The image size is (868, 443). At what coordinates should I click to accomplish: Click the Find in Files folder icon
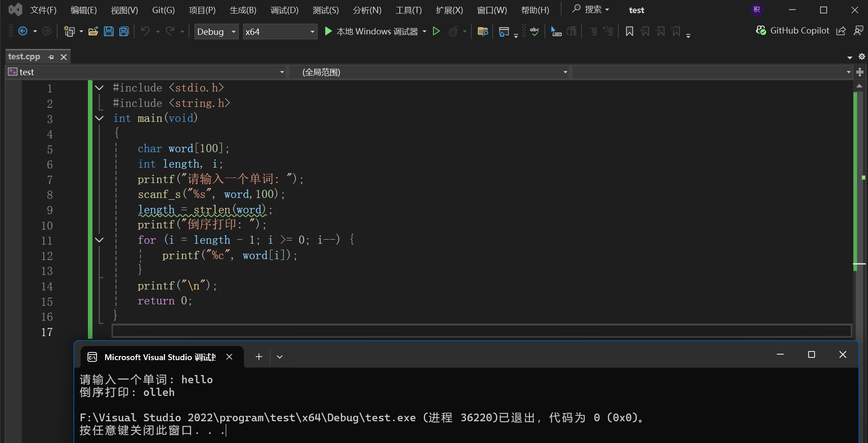483,31
